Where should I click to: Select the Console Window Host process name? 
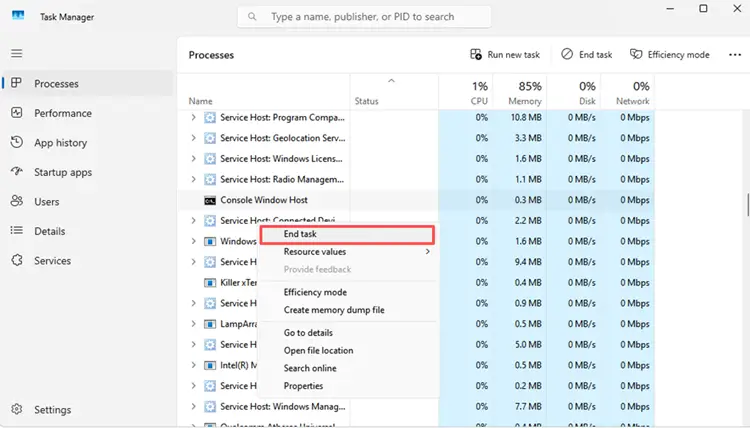264,200
